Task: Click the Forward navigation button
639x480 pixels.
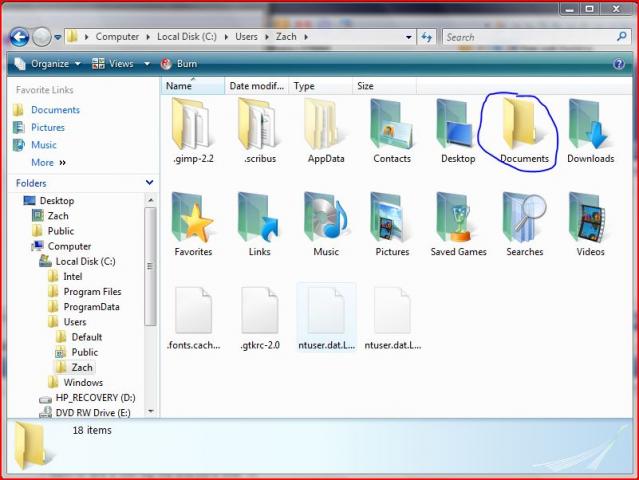Action: coord(41,37)
